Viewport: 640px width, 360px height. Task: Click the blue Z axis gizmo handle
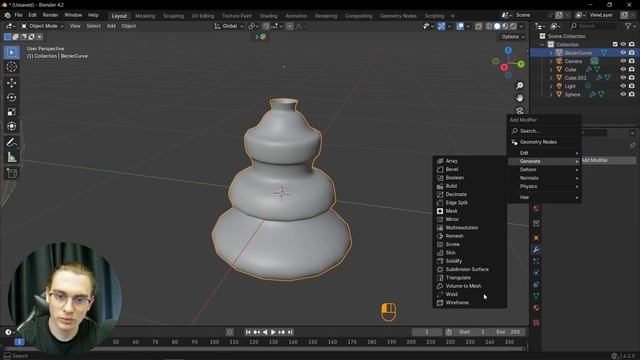click(508, 50)
